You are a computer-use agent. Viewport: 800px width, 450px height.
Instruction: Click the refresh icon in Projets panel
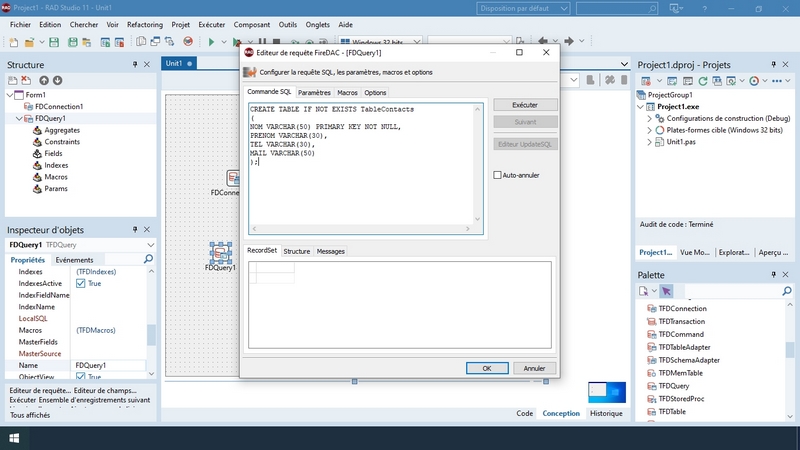point(704,80)
